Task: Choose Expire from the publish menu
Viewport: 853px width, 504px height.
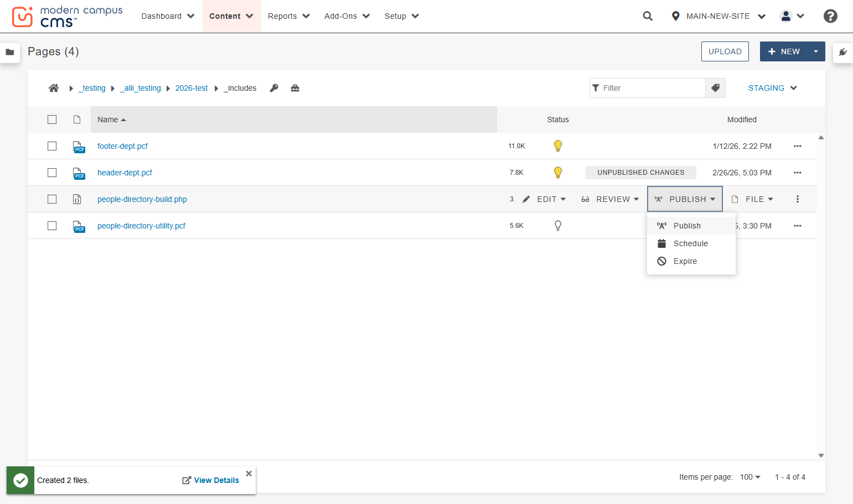Action: point(691,261)
